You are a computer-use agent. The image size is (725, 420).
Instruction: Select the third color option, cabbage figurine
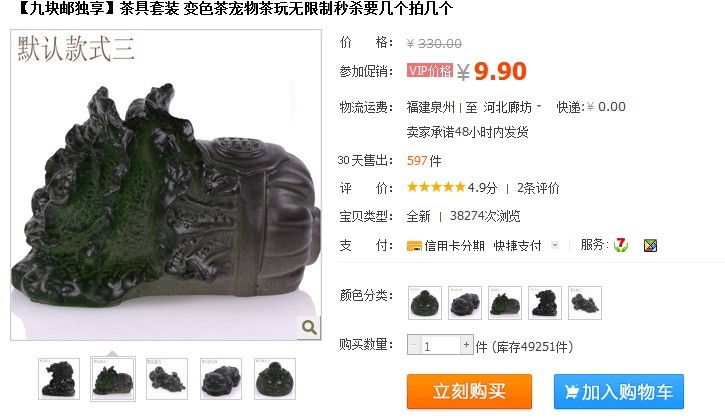click(x=505, y=303)
